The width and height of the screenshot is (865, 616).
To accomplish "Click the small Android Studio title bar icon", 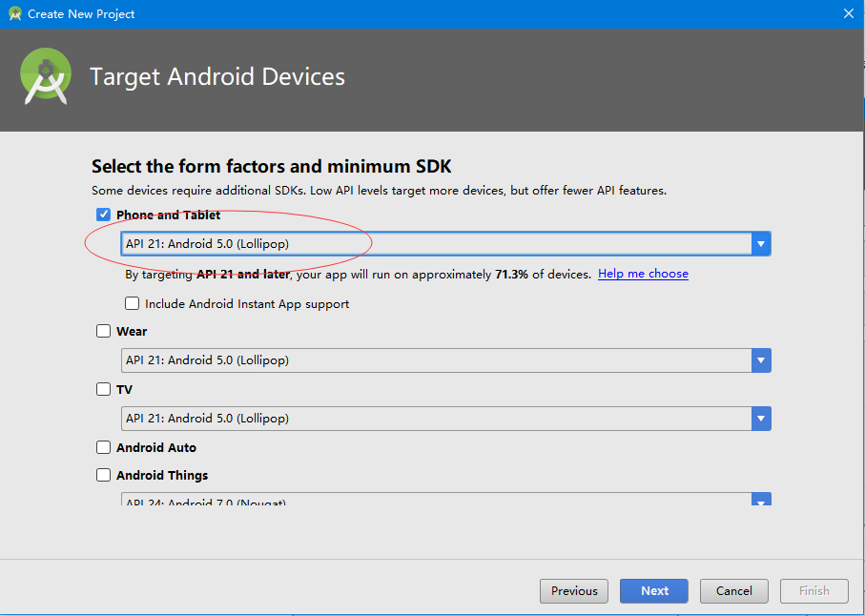I will pyautogui.click(x=14, y=13).
